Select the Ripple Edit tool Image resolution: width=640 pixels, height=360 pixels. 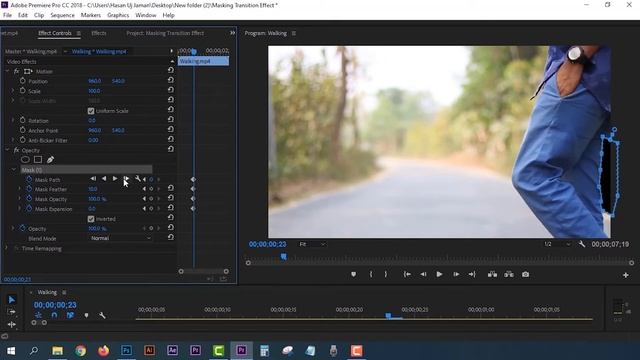pos(11,324)
